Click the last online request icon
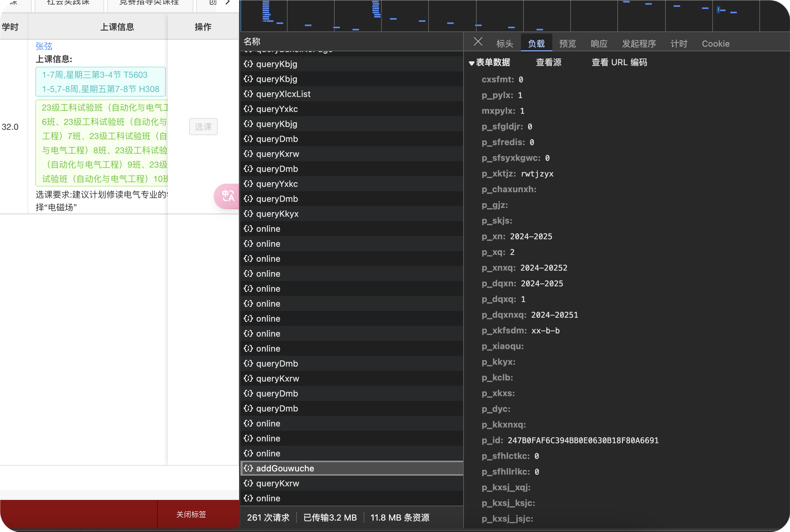The width and height of the screenshot is (790, 532). coord(248,498)
